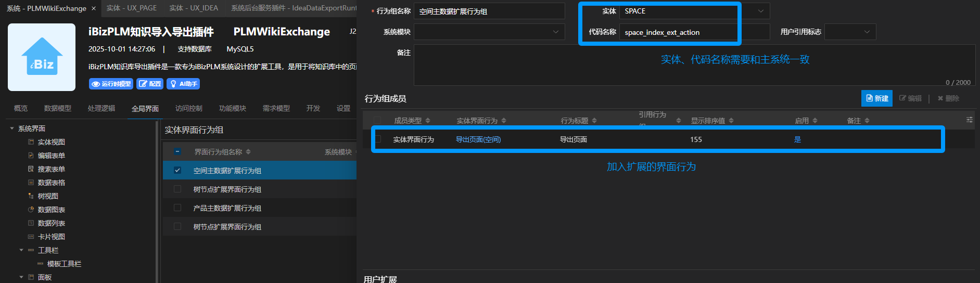Collapse the 面板 tree node
980x283 pixels.
[21, 277]
